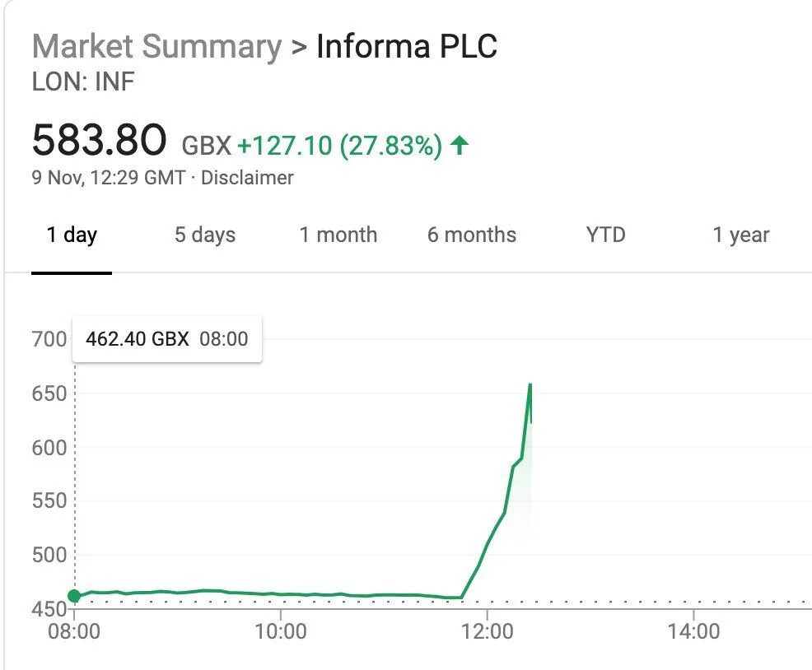Click the 14:00 time axis label
This screenshot has height=670, width=812.
(693, 631)
